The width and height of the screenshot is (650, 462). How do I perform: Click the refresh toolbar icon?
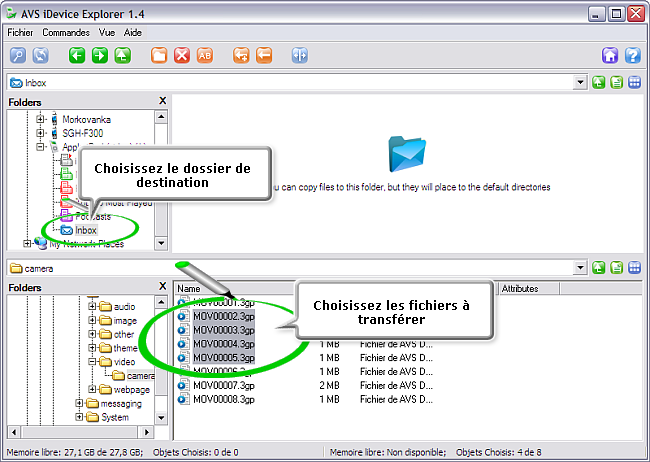coord(41,55)
